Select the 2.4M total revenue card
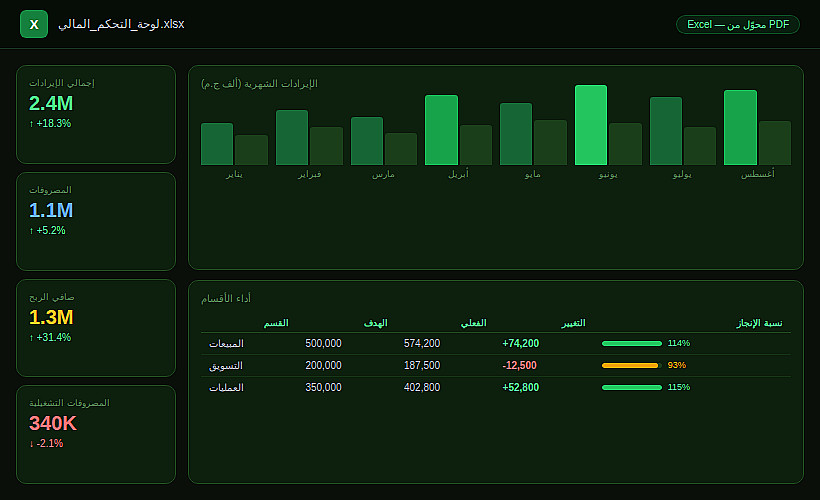 coord(96,115)
